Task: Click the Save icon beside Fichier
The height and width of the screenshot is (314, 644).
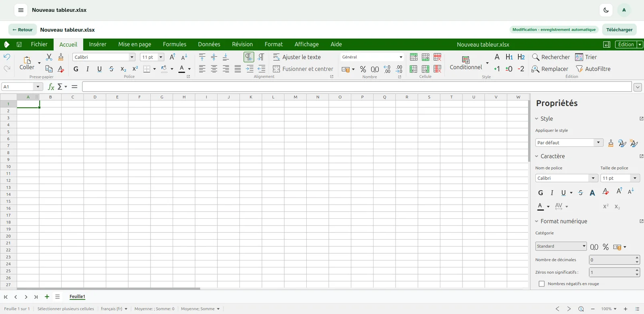Action: pos(19,44)
